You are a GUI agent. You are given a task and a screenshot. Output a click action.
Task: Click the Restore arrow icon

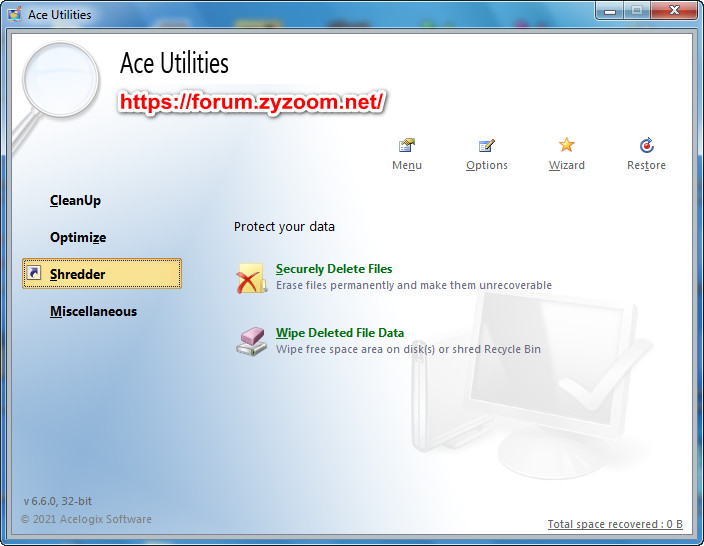coord(647,145)
